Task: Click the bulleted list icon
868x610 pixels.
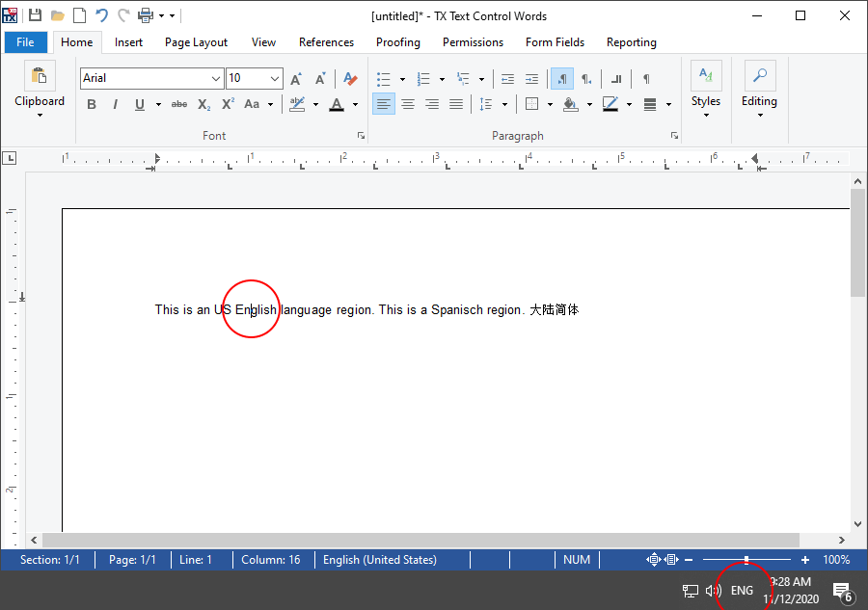Action: click(384, 79)
